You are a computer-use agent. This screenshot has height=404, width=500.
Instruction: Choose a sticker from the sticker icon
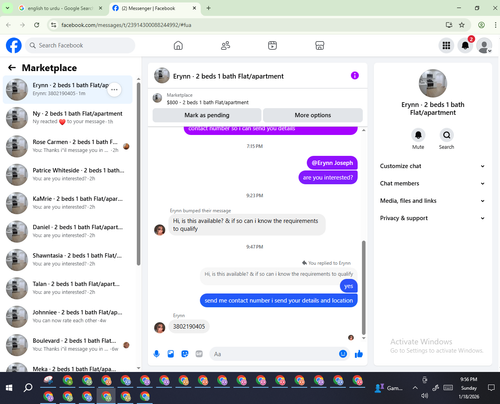coord(185,354)
